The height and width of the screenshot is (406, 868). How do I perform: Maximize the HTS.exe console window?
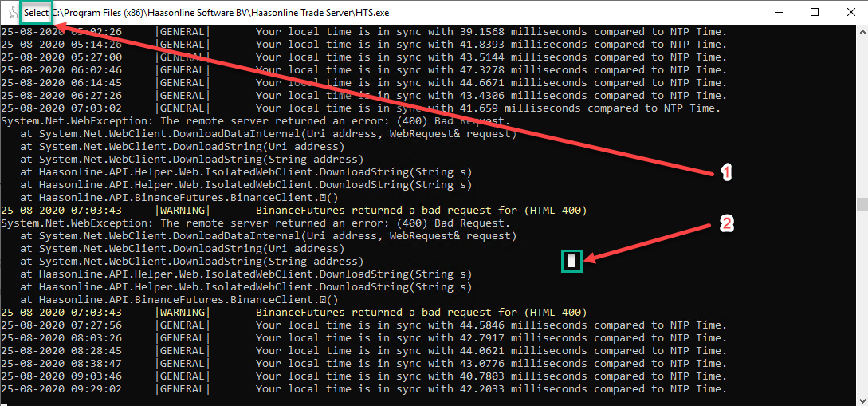[x=815, y=12]
